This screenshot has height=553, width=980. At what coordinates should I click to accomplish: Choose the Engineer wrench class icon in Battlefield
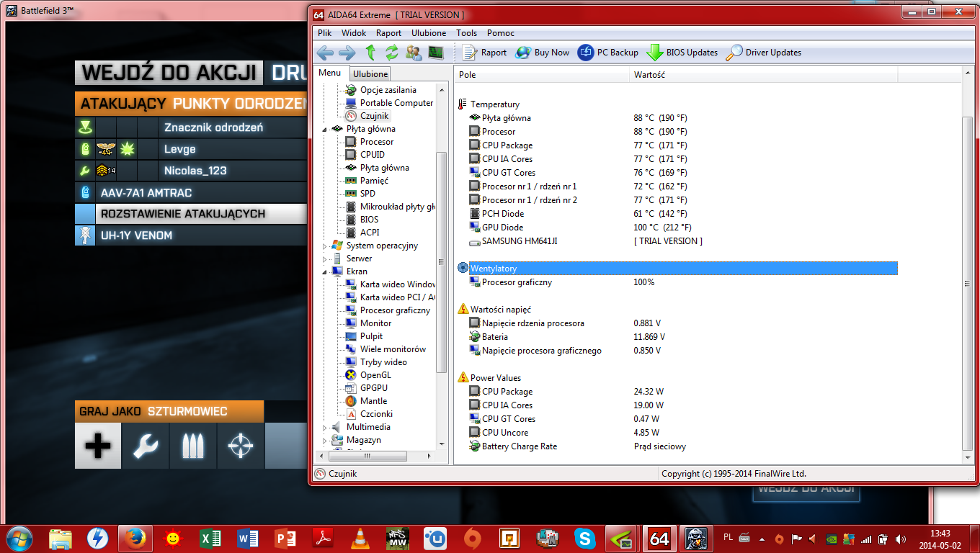click(x=146, y=446)
